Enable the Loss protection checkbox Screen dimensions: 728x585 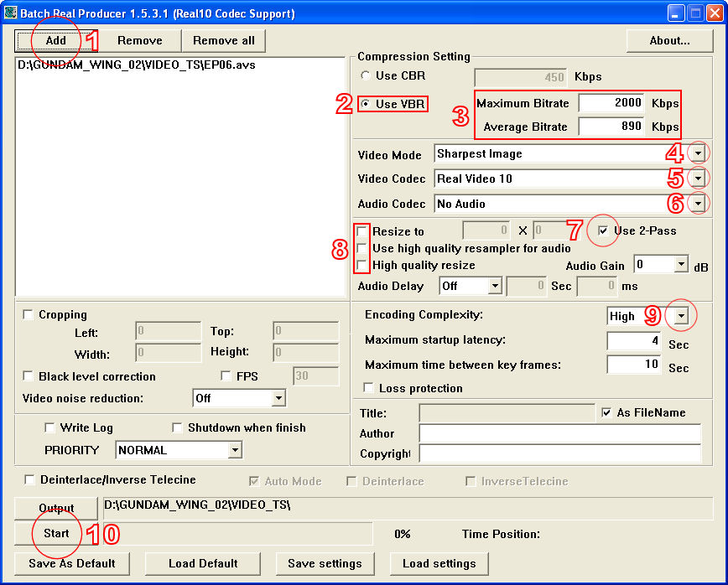tap(369, 388)
